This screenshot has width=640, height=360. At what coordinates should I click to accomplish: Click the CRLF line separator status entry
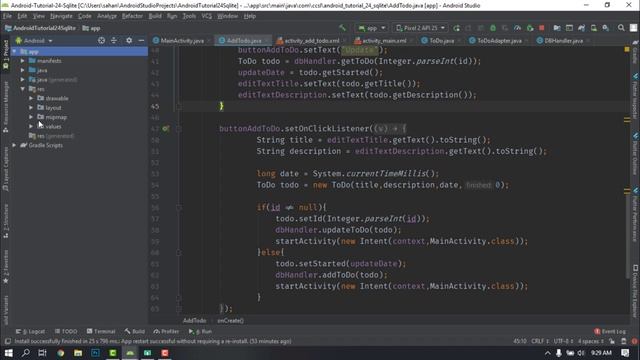click(x=540, y=341)
